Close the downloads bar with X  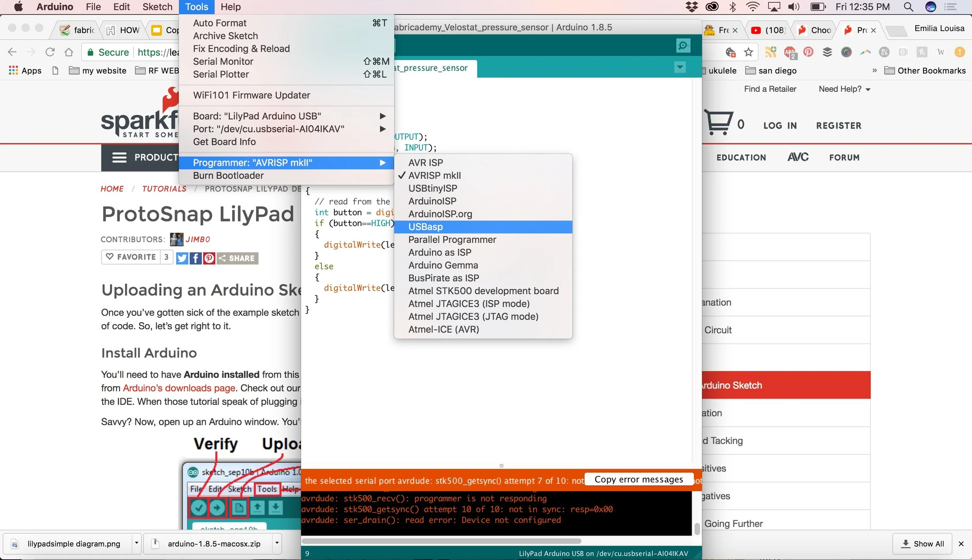[961, 543]
